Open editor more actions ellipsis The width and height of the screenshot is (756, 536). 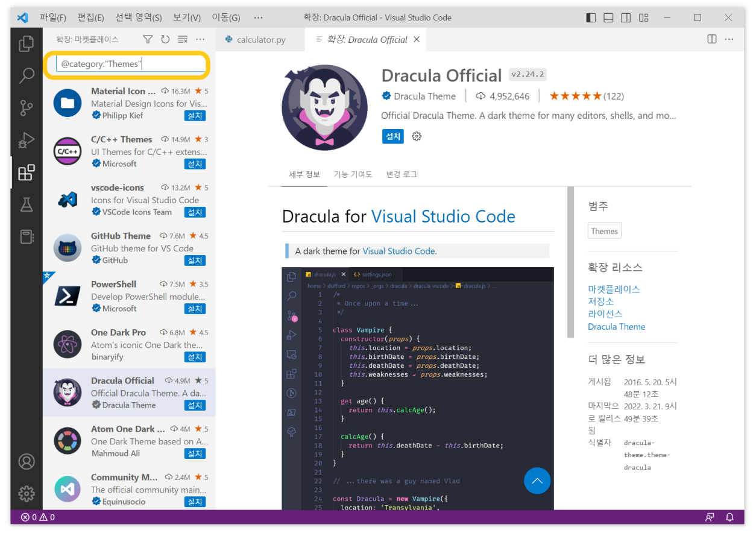click(x=729, y=39)
